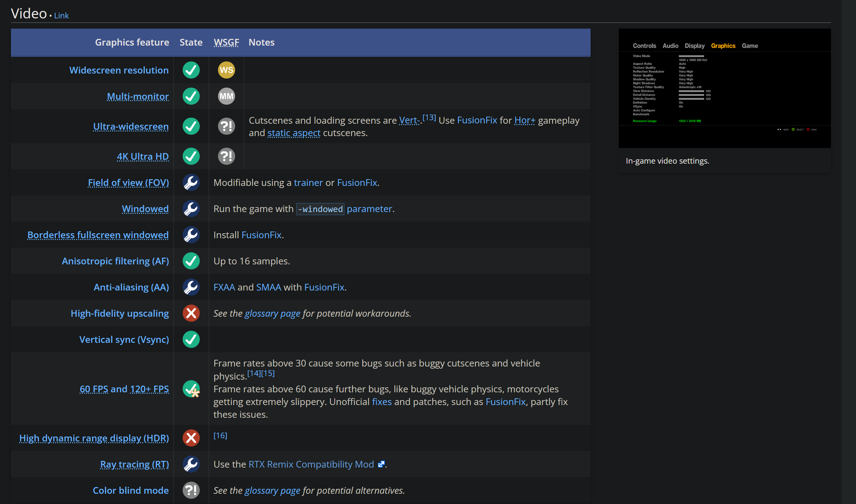
Task: Open FusionFix link in 60 FPS notes
Action: (x=506, y=402)
